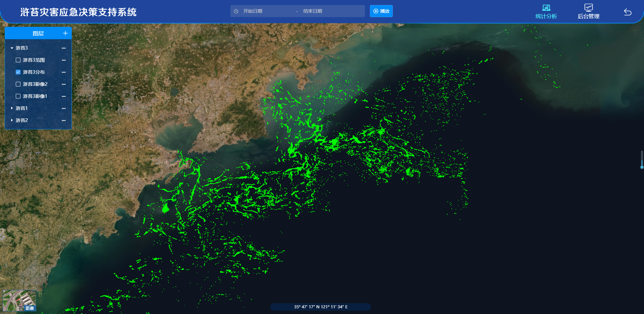
Task: Collapse the 浒苔3 layer group
Action: pyautogui.click(x=12, y=48)
